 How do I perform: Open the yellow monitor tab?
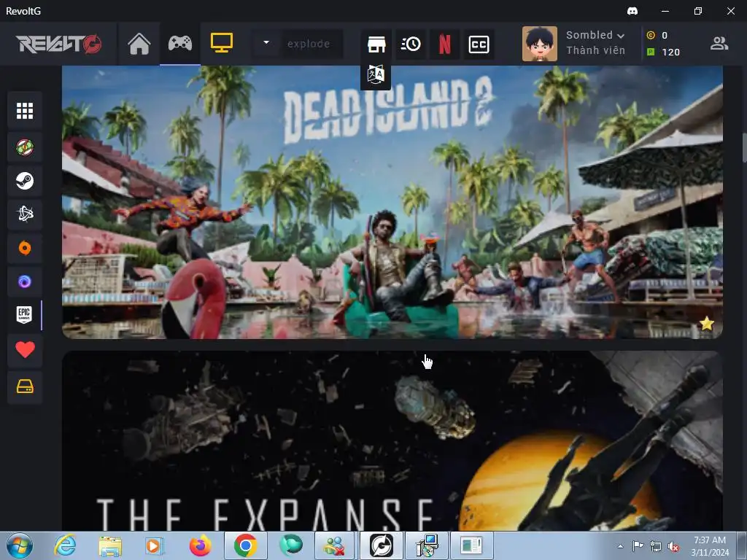(x=222, y=43)
